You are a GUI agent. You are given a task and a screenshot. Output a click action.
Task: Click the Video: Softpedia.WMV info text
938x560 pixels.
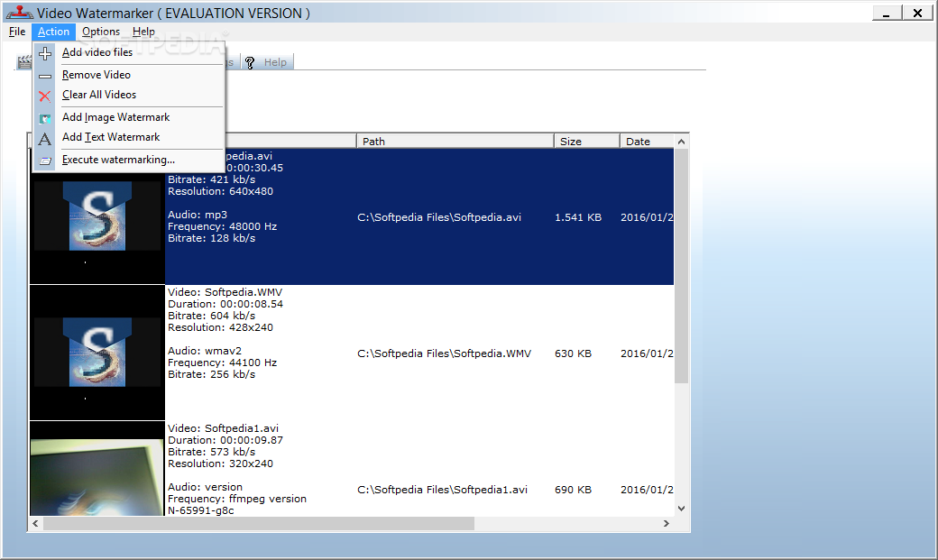[225, 292]
